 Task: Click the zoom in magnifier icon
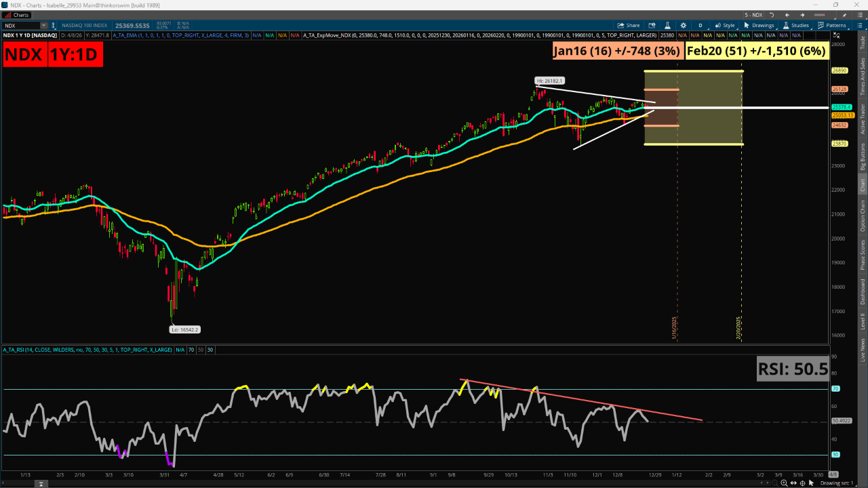pyautogui.click(x=785, y=483)
